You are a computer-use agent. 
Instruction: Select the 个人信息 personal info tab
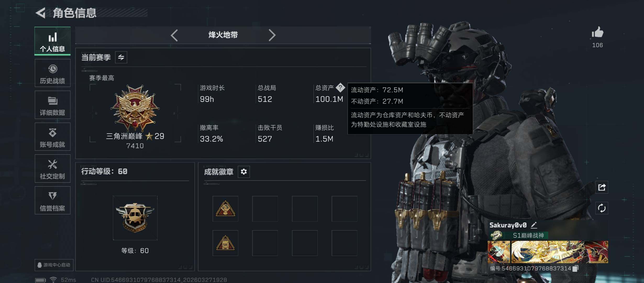52,41
